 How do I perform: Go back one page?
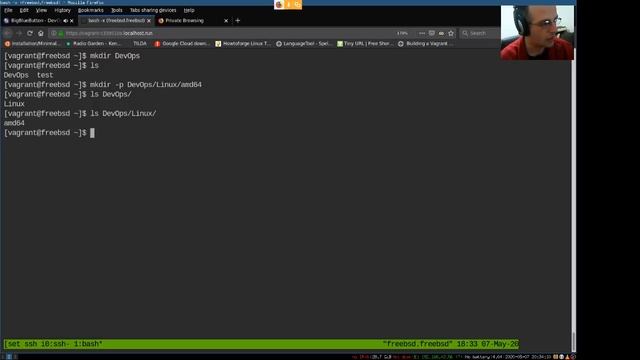tap(7, 33)
